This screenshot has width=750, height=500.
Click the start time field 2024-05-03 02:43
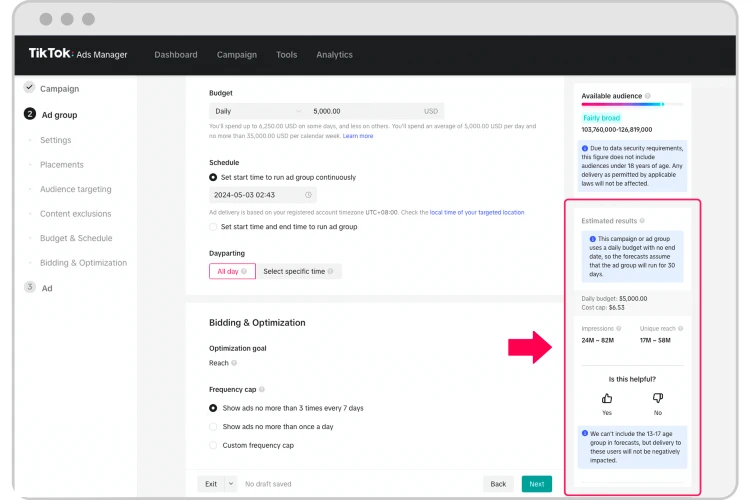coord(263,195)
